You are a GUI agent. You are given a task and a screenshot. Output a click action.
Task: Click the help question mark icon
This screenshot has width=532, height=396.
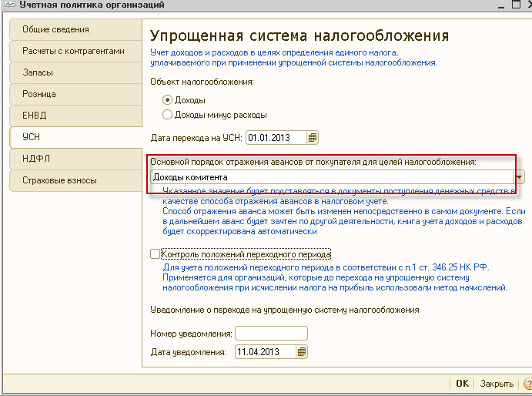527,384
